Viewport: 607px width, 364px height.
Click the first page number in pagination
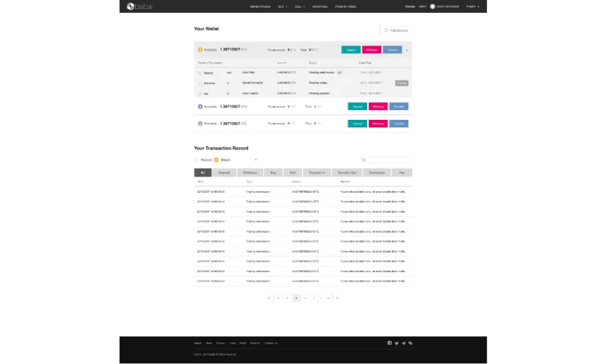[x=278, y=298]
